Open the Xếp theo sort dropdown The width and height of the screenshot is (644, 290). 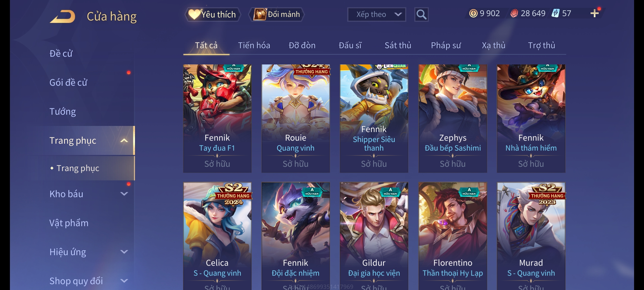[376, 15]
